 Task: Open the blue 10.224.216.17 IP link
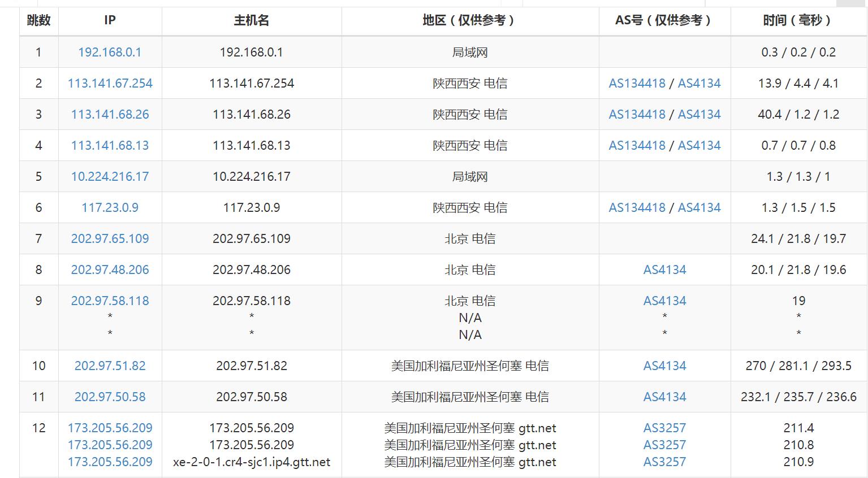[x=110, y=176]
